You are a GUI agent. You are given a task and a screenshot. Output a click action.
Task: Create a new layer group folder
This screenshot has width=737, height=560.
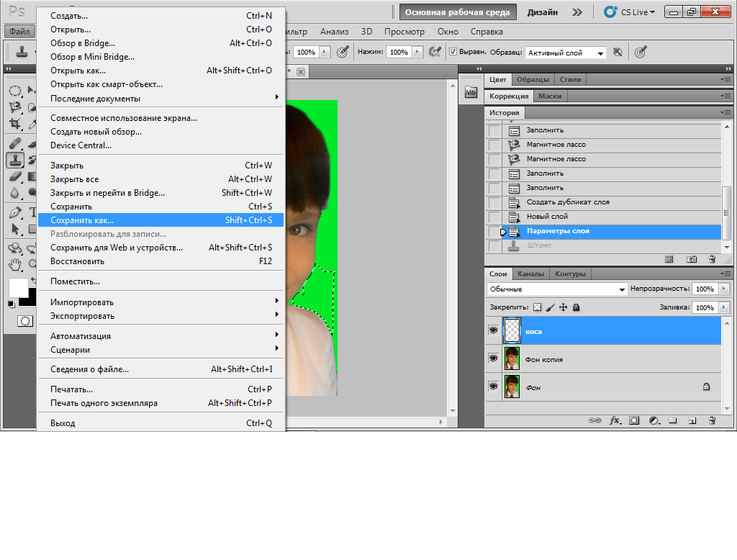673,420
